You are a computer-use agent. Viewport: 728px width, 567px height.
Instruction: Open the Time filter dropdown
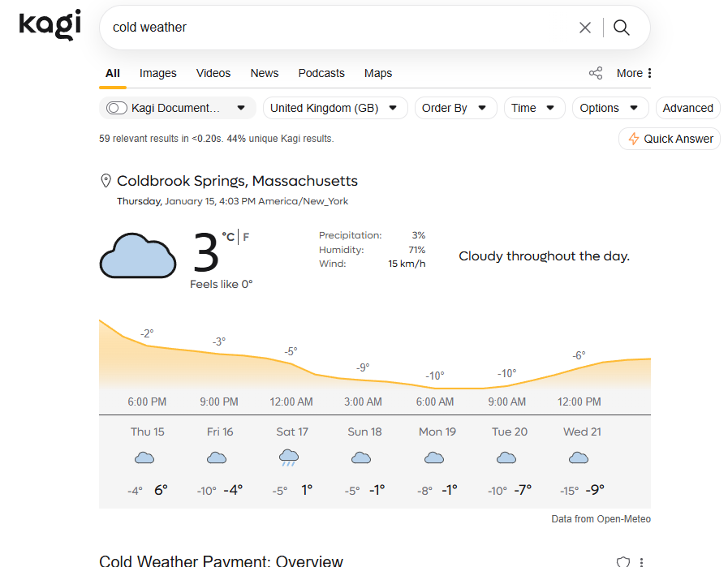(x=532, y=108)
